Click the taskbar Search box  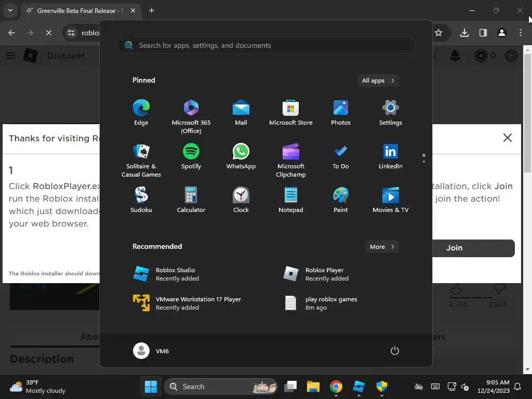220,387
